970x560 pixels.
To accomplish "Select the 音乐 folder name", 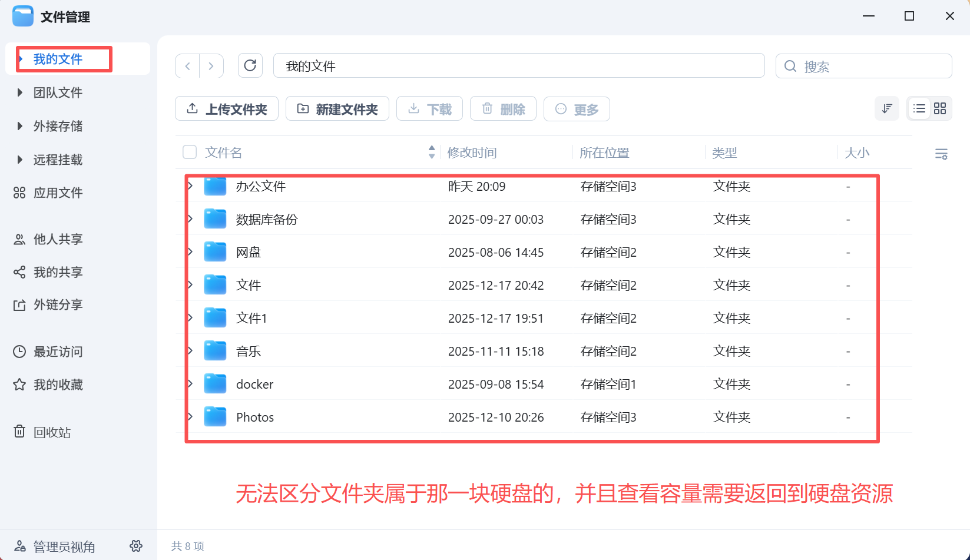I will click(x=249, y=351).
